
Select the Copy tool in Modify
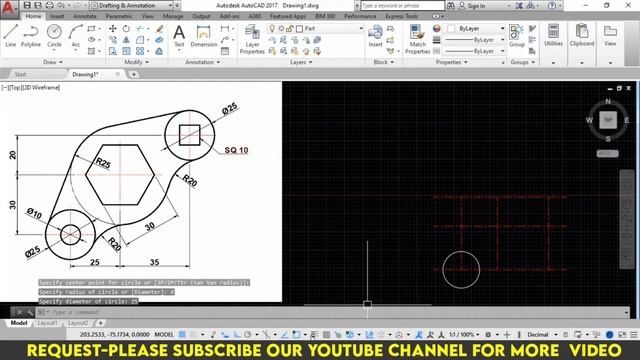113,40
